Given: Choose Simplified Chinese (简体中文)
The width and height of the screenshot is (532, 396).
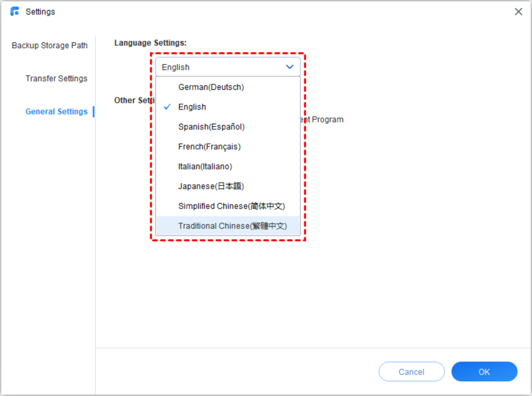Looking at the screenshot, I should (231, 206).
